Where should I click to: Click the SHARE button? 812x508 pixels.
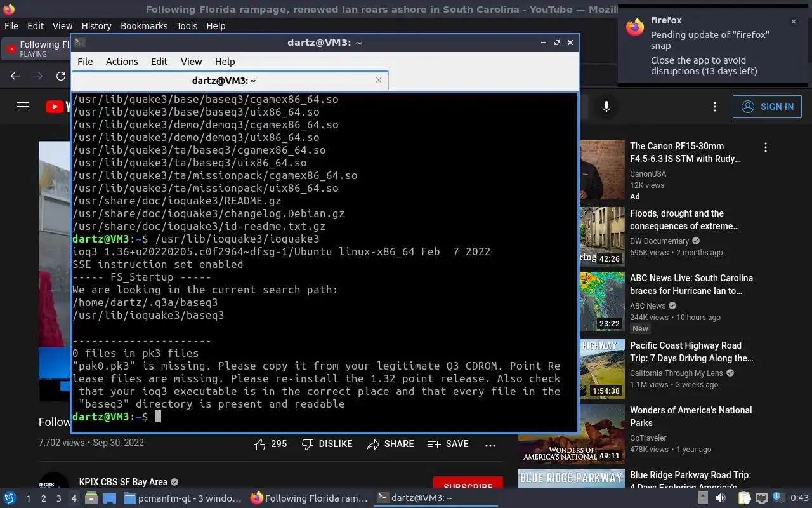tap(391, 444)
